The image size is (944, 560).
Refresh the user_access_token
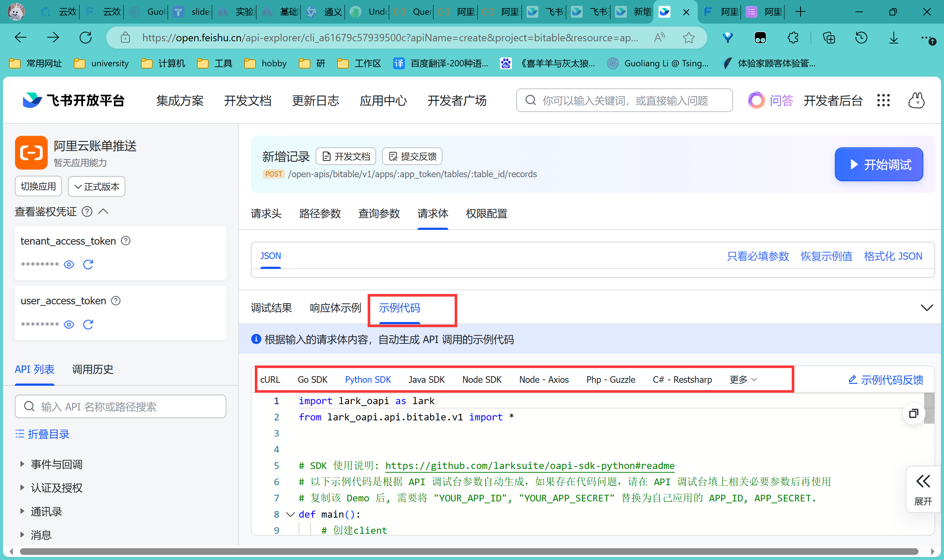pyautogui.click(x=88, y=325)
